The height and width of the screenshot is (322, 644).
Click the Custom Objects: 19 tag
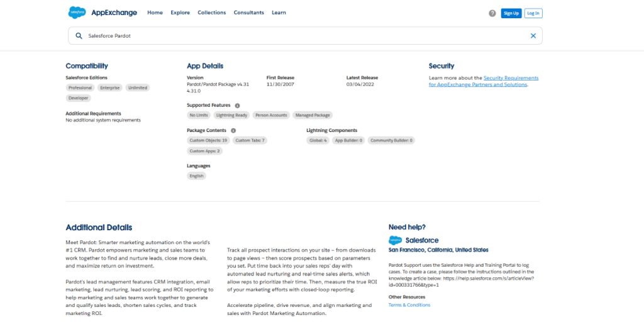coord(208,140)
